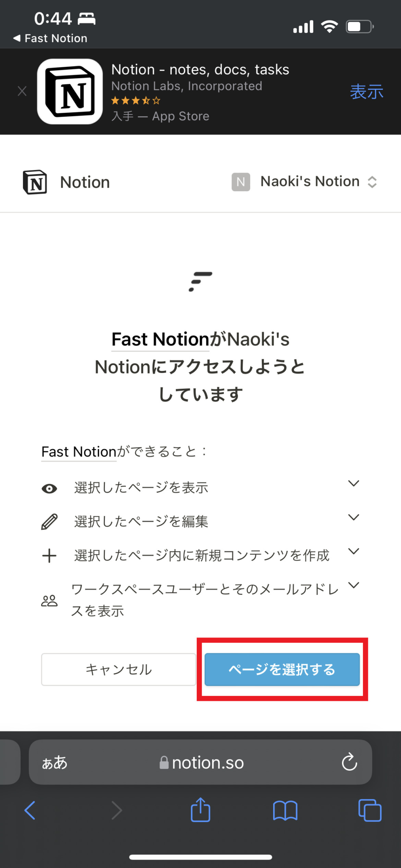Tap the eye icon for viewing selected pages
This screenshot has width=401, height=868.
pyautogui.click(x=49, y=488)
